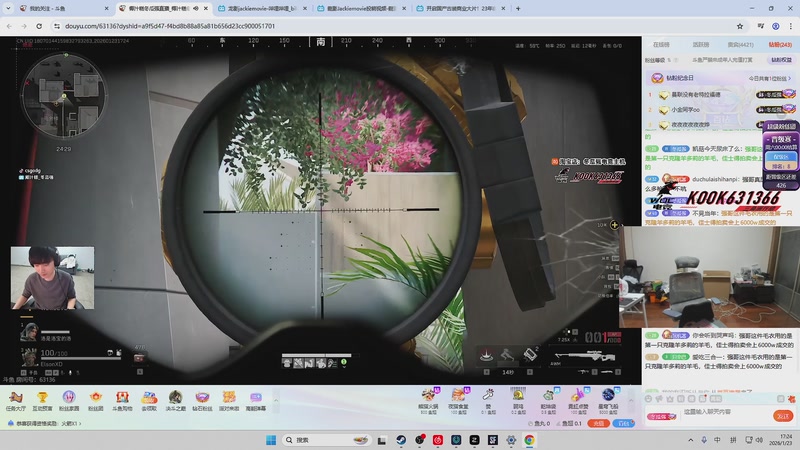Switch to the 我的关注 - 斗鱼 browser tab
The height and width of the screenshot is (450, 800).
63,8
